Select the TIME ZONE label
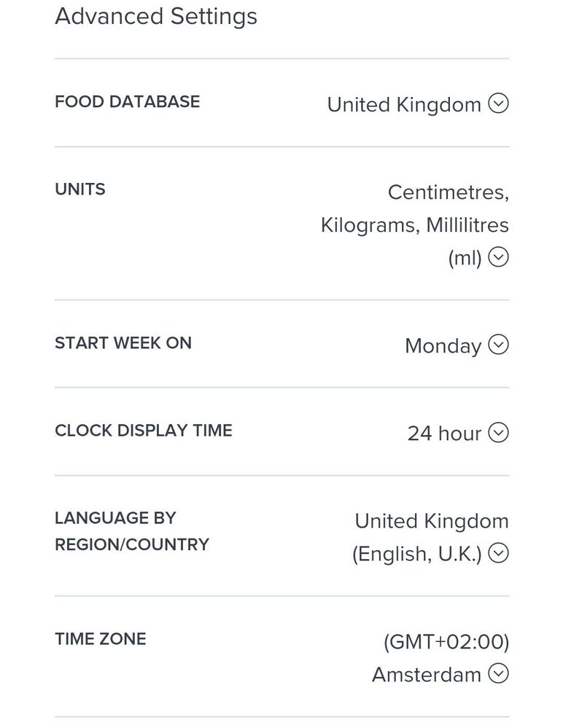Image resolution: width=563 pixels, height=728 pixels. 101,639
